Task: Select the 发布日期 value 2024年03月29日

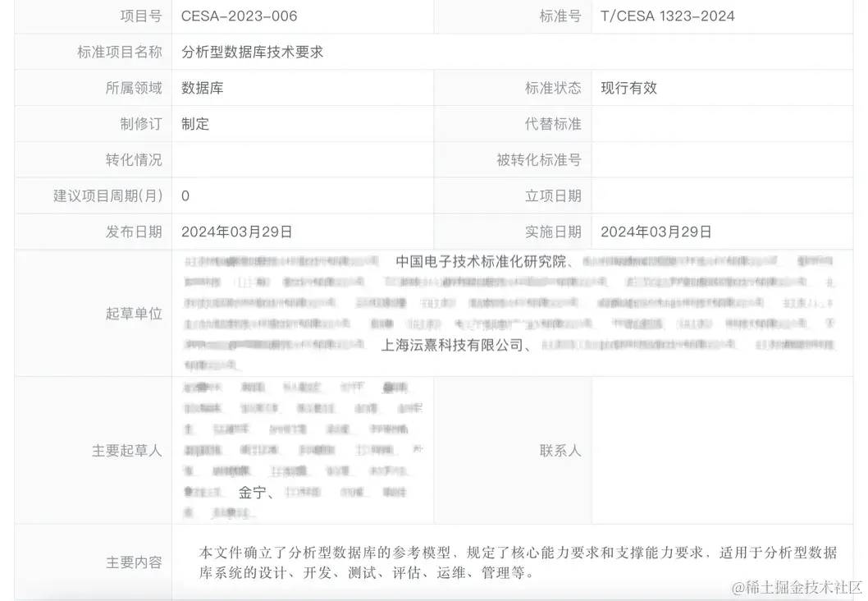Action: 237,231
